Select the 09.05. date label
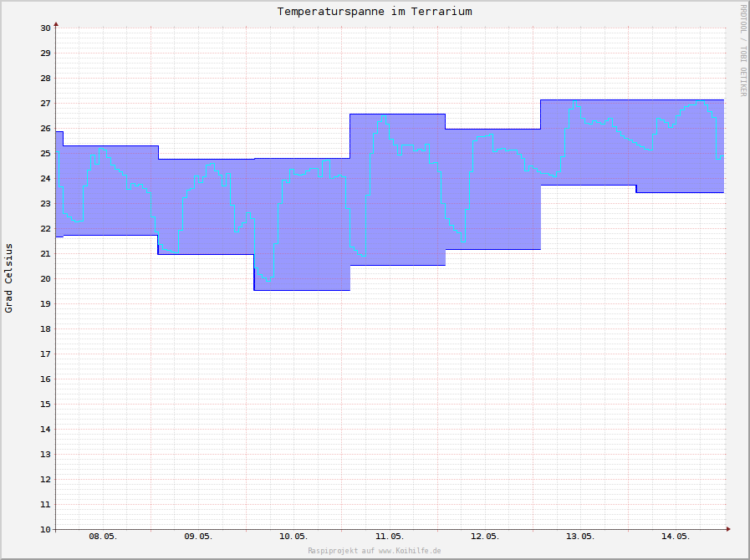The height and width of the screenshot is (560, 750). 198,536
